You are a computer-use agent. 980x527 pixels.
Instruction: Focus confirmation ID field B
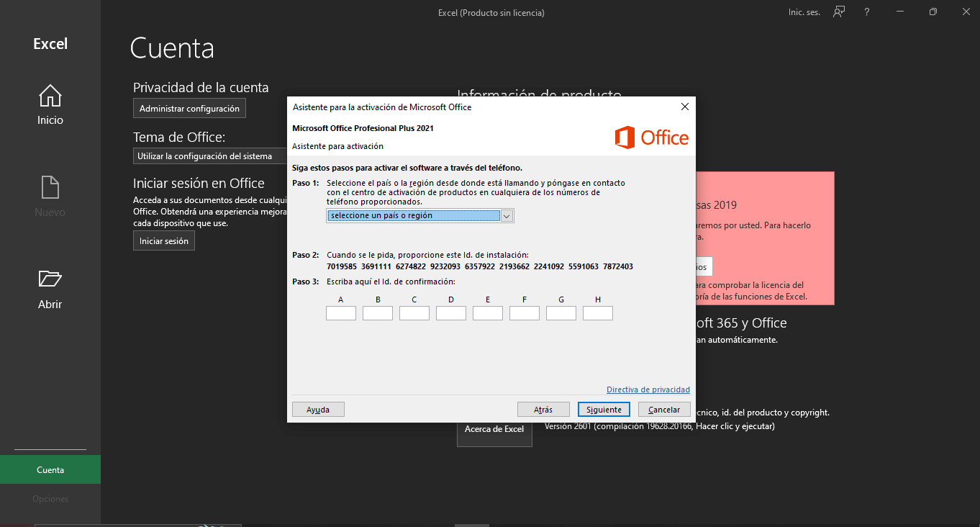click(x=378, y=313)
